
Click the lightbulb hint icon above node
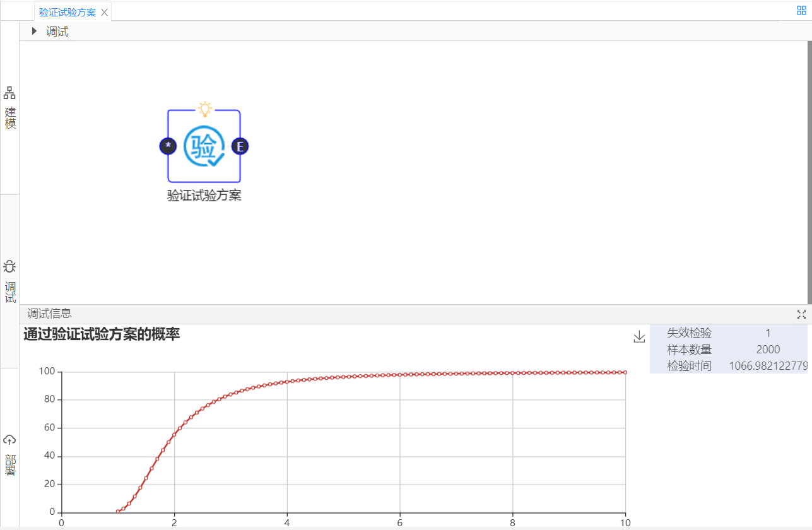click(204, 109)
